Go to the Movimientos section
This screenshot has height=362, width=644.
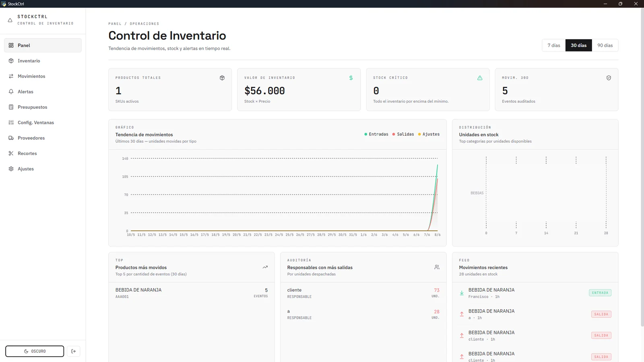43,76
